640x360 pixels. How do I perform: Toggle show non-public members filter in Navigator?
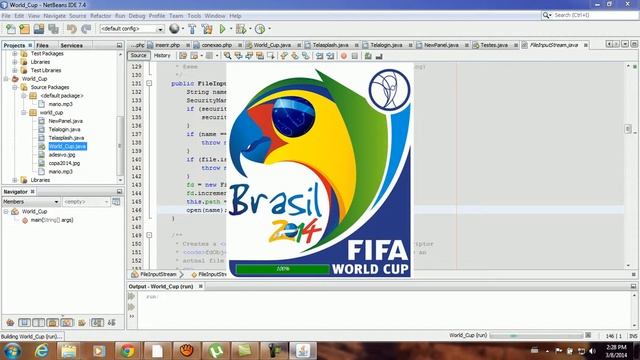pyautogui.click(x=53, y=323)
